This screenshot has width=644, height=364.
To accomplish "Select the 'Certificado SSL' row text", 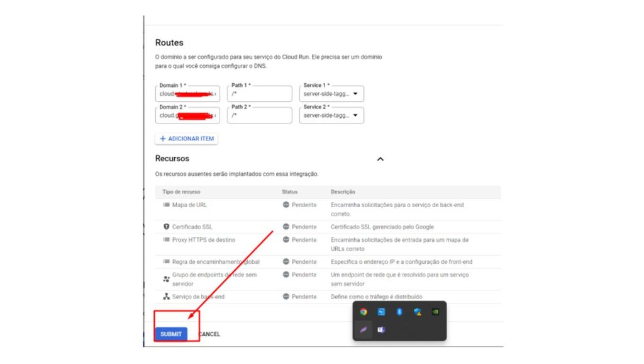I will click(x=192, y=227).
